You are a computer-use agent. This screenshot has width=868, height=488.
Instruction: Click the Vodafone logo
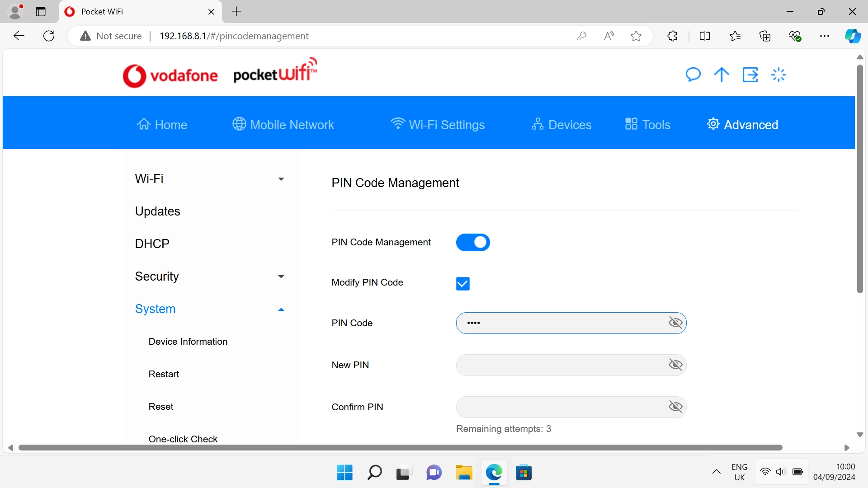pos(170,75)
